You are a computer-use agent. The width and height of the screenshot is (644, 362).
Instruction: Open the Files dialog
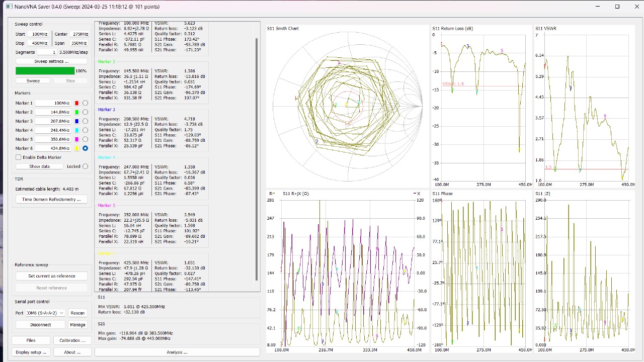[31, 340]
